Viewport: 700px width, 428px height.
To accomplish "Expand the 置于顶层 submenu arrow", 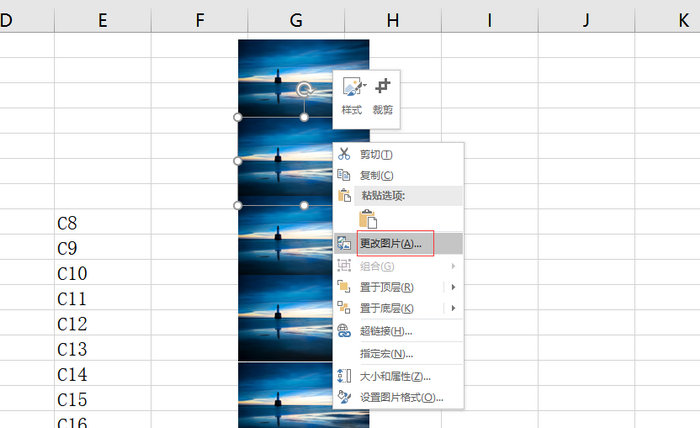I will pos(453,287).
